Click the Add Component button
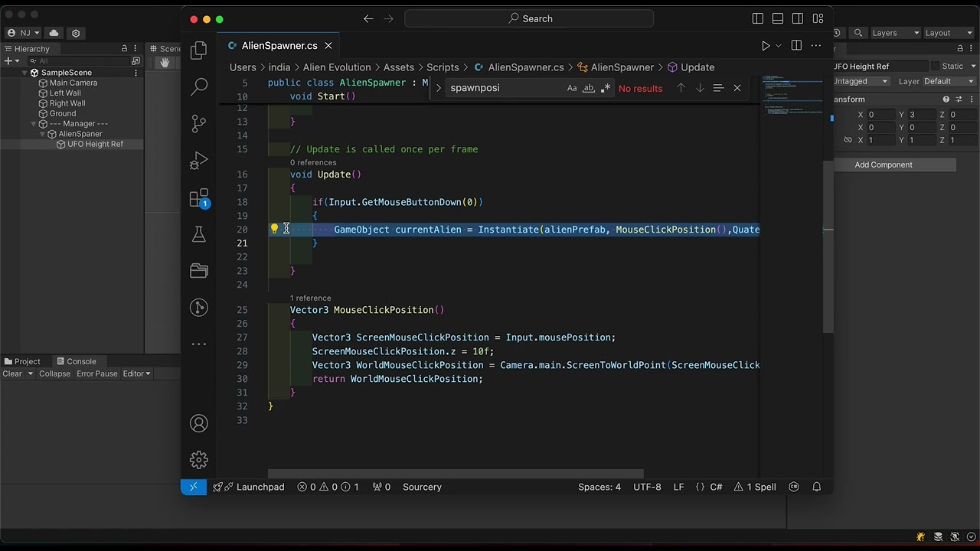Viewport: 980px width, 551px height. (x=884, y=165)
